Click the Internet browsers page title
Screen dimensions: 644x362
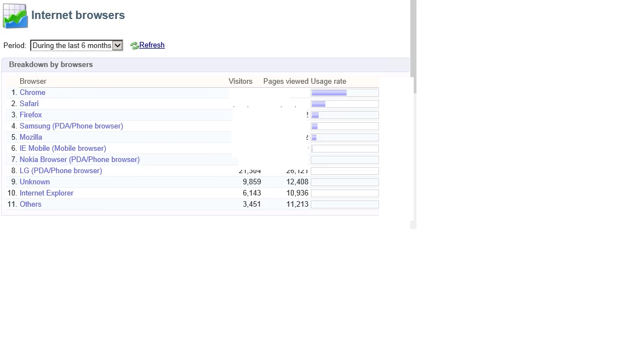78,15
